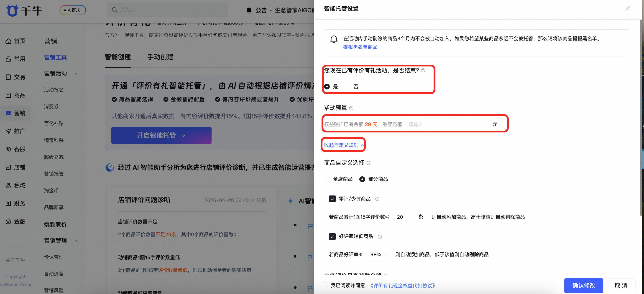Screen dimensions: 644x294
Task: Toggle 好评率较低商品 checkbox
Action: 332,237
